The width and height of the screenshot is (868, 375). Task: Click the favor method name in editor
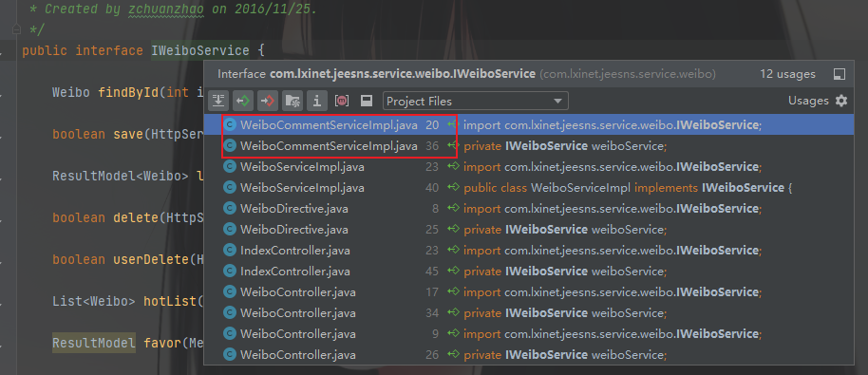click(x=162, y=344)
